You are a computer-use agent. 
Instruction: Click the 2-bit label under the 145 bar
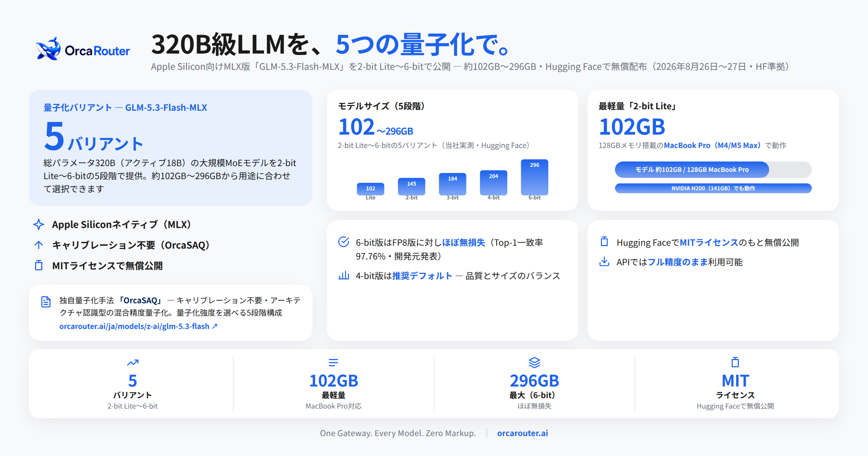pyautogui.click(x=412, y=198)
